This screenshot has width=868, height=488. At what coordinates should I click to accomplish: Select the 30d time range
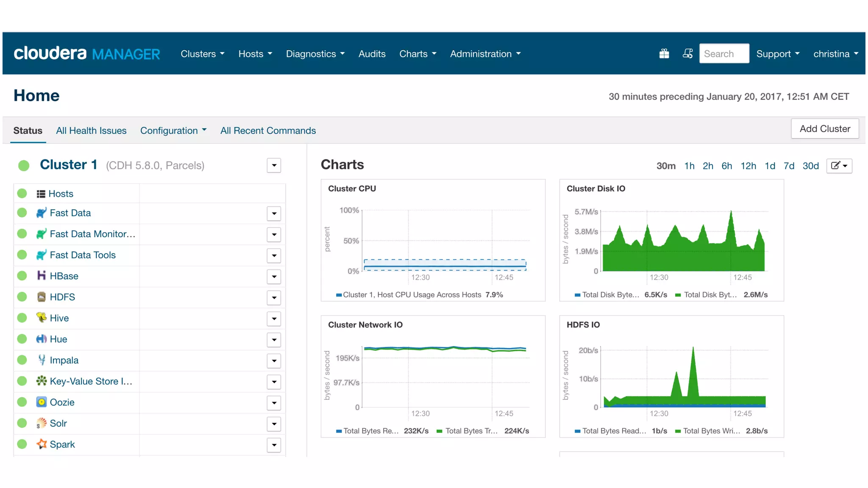tap(810, 166)
